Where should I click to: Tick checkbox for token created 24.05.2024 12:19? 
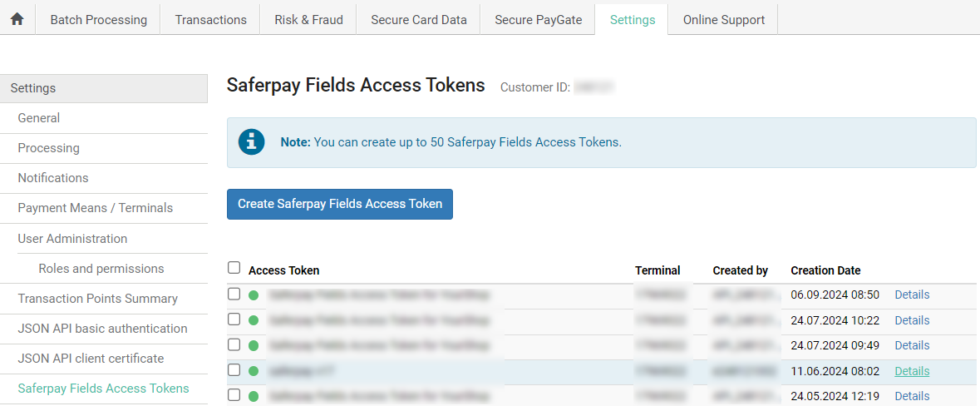pyautogui.click(x=234, y=395)
